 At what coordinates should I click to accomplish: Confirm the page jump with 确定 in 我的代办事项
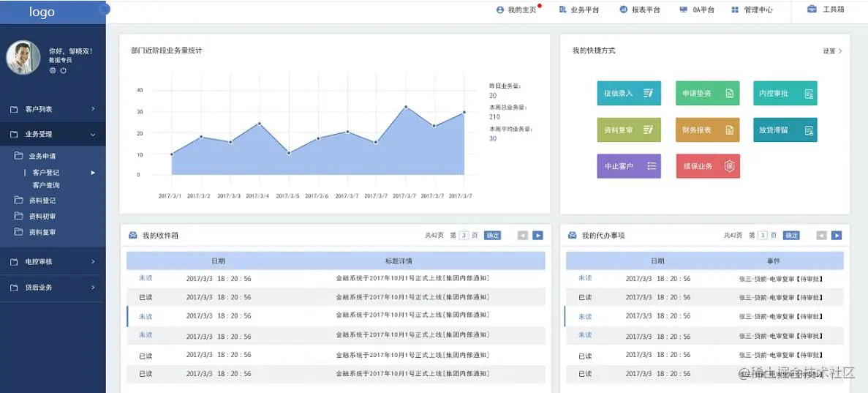792,235
